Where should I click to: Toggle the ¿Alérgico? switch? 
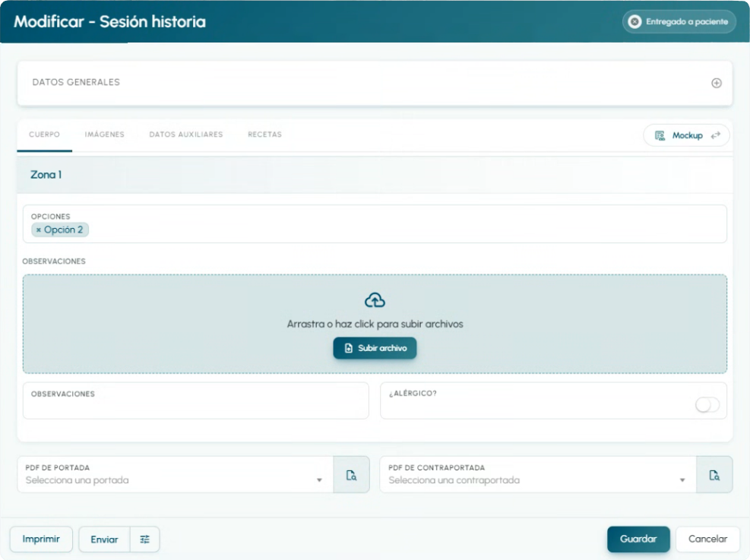[x=707, y=405]
